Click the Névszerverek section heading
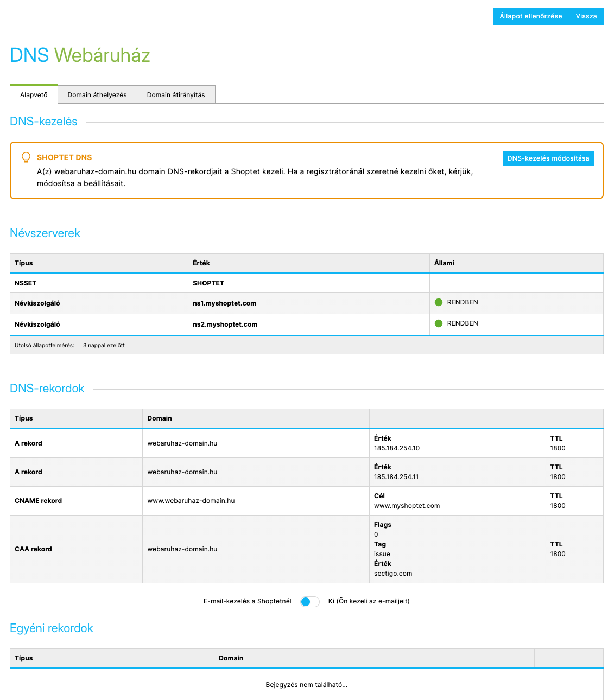Viewport: 608px width, 700px height. 45,233
